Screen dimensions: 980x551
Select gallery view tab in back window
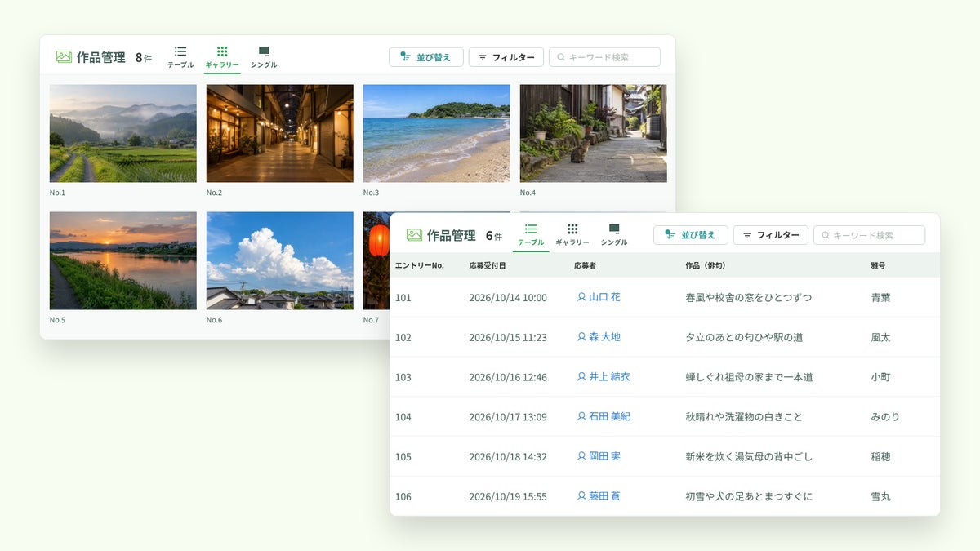pos(222,57)
